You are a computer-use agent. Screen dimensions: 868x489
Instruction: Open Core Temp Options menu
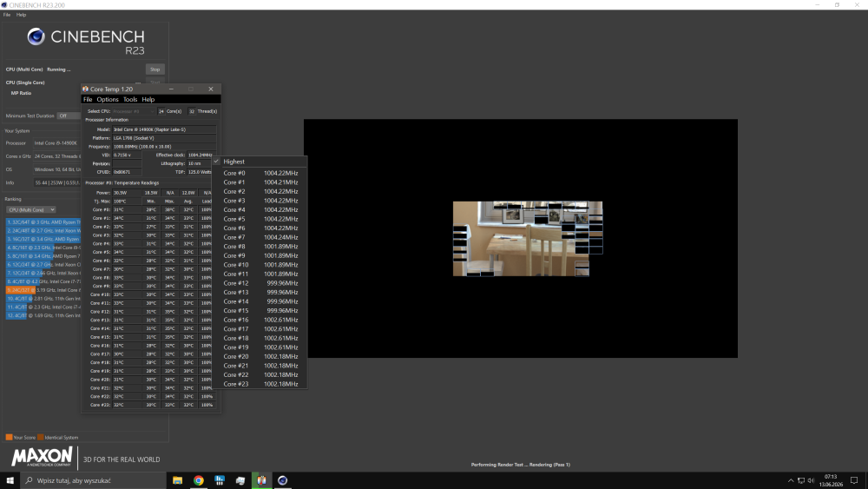coord(108,100)
